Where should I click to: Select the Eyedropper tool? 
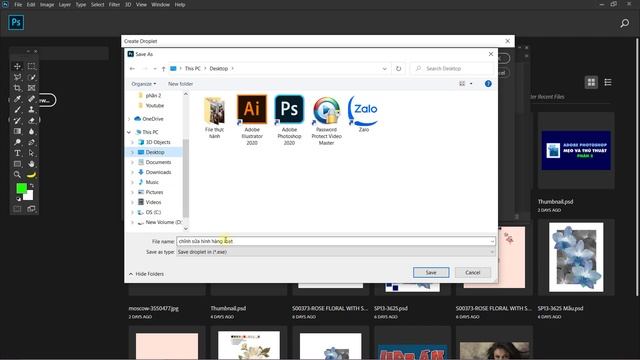click(17, 99)
